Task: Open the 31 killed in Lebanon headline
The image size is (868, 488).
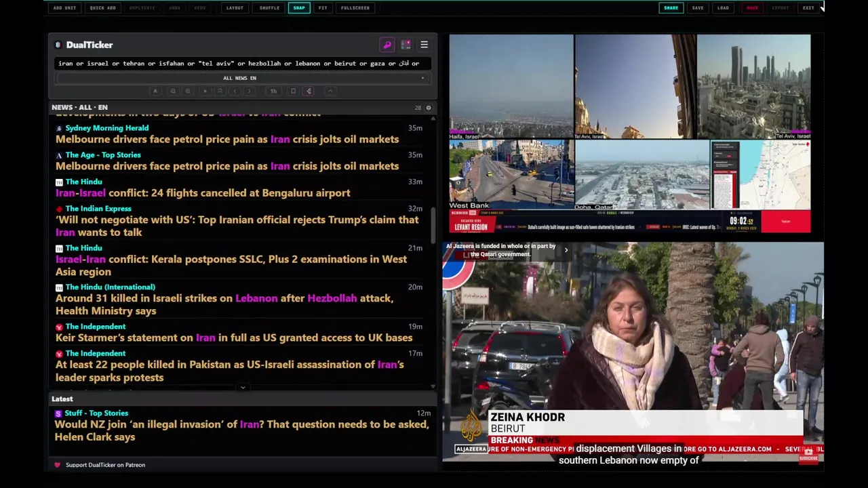Action: point(224,304)
